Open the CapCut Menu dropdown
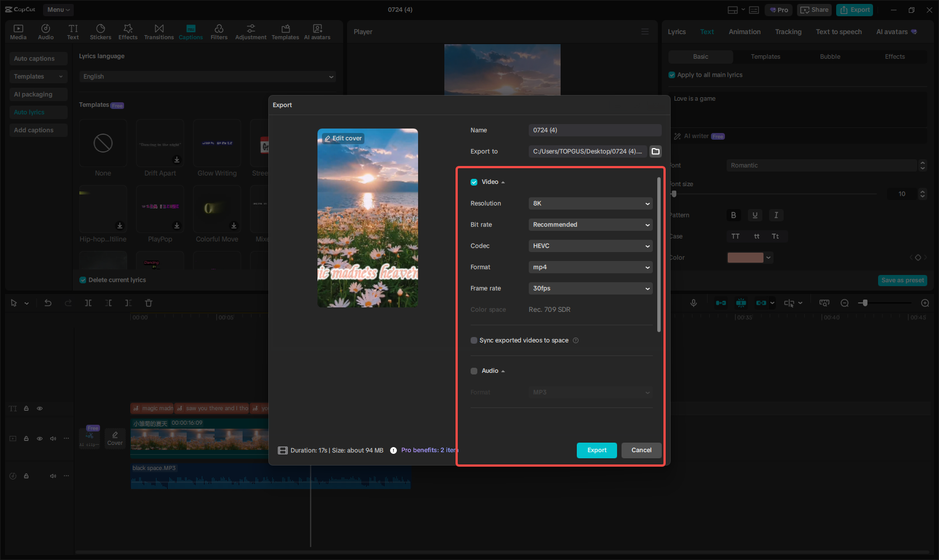The image size is (939, 560). [58, 10]
